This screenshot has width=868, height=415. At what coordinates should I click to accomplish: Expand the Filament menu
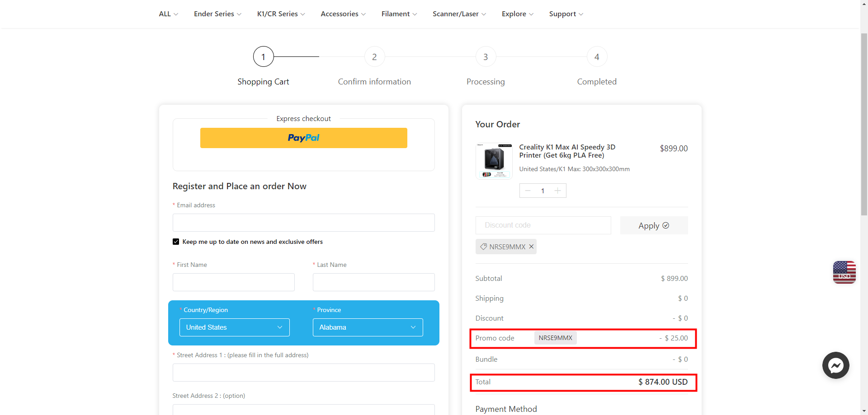399,14
